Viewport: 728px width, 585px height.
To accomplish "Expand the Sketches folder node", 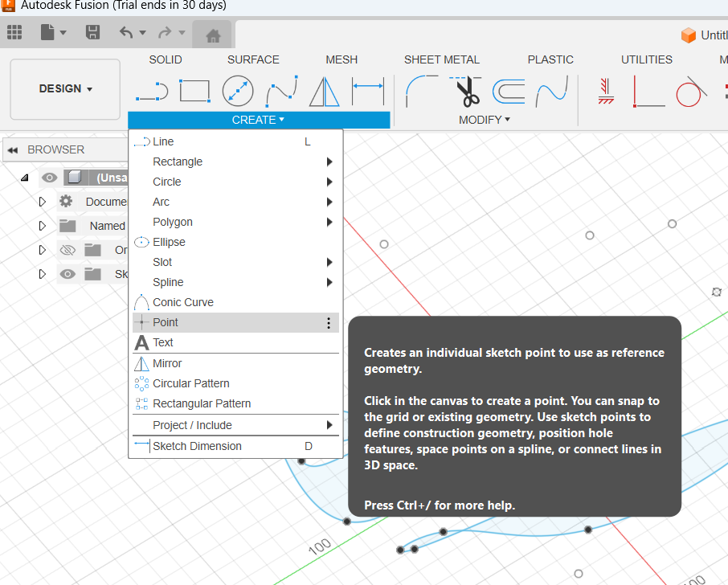I will pyautogui.click(x=43, y=274).
